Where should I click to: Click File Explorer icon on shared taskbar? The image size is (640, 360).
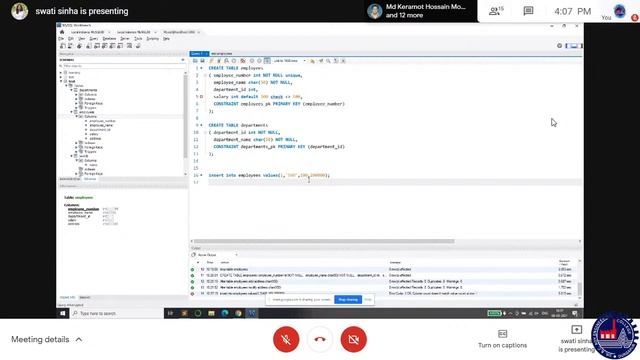211,313
